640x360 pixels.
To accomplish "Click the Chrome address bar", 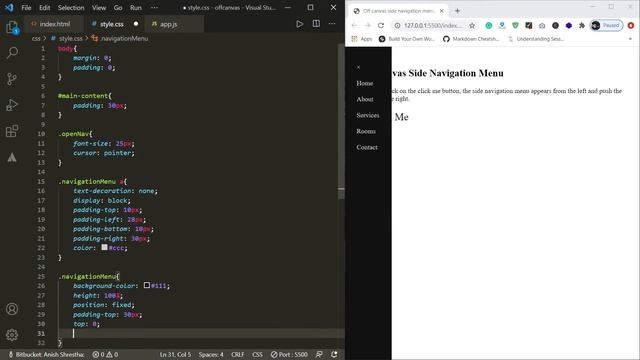I will 433,25.
